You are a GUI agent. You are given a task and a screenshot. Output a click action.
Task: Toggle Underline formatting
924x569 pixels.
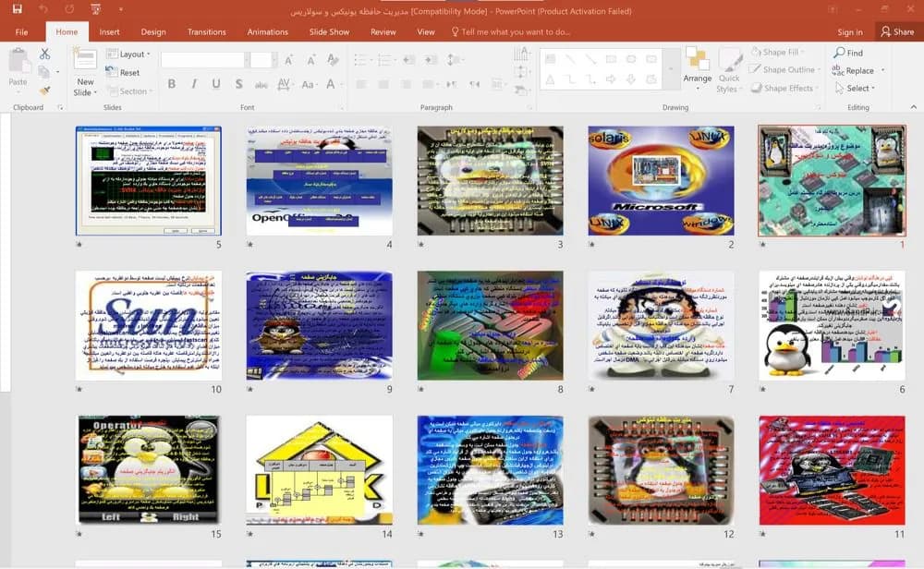(x=216, y=84)
